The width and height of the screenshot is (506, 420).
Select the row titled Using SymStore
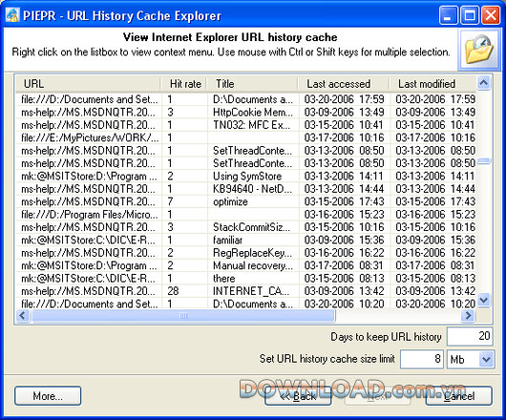point(246,177)
